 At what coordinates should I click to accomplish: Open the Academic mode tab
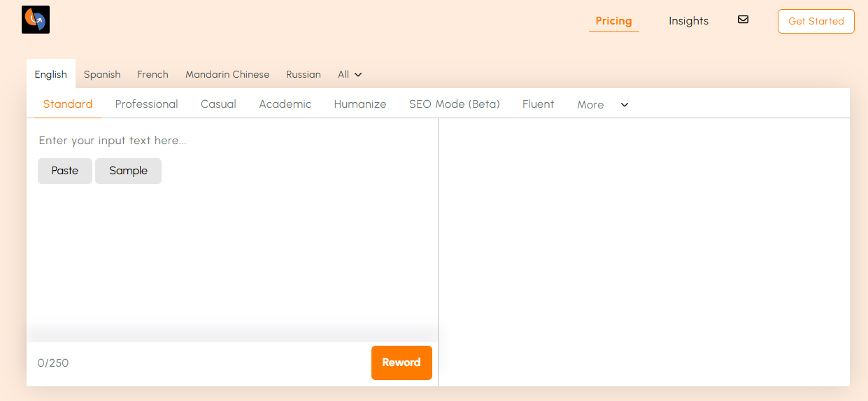coord(285,104)
